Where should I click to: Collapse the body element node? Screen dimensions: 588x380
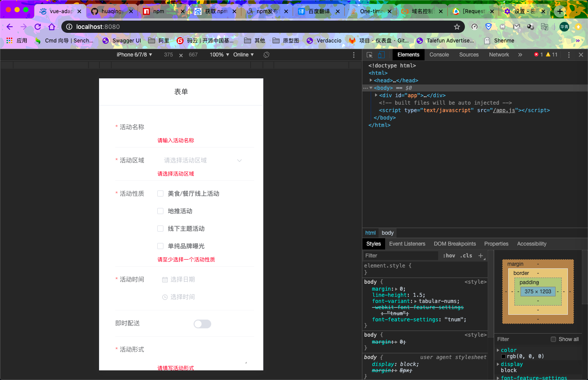(x=371, y=88)
